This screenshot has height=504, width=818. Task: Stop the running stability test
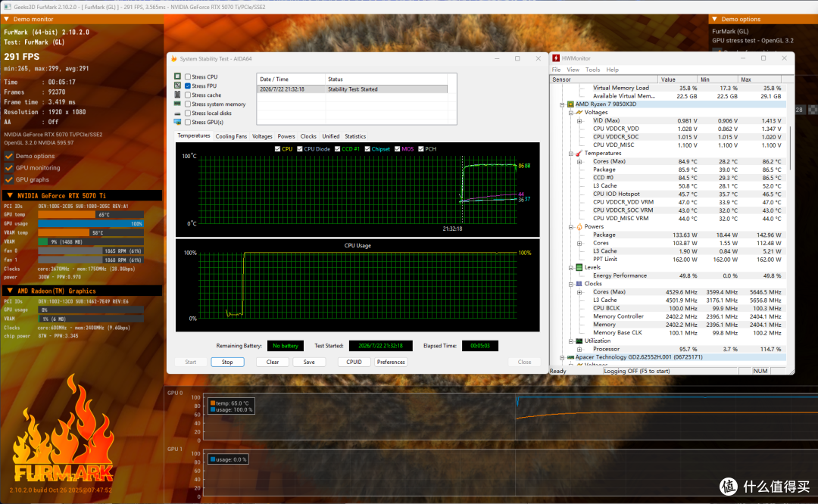[x=227, y=362]
